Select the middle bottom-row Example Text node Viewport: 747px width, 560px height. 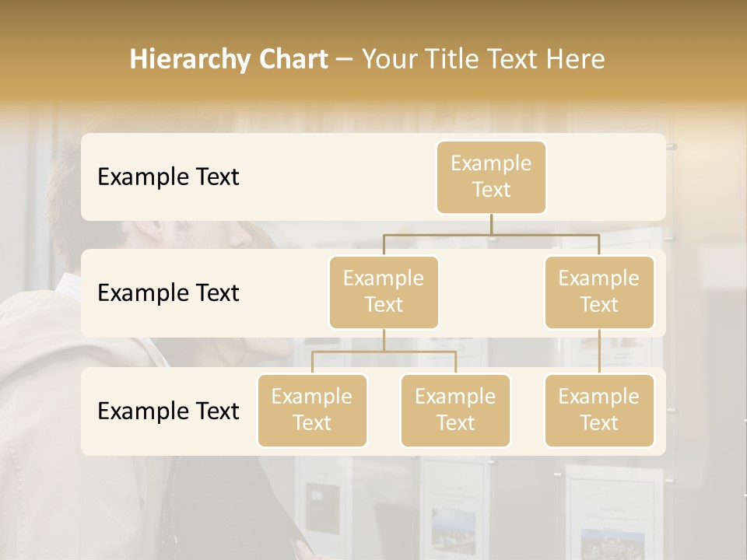pos(455,411)
